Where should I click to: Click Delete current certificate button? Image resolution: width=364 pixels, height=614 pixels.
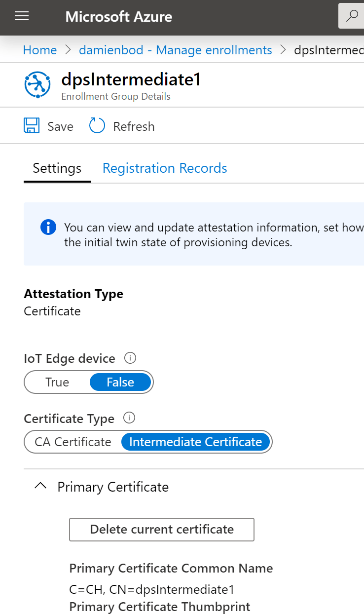click(x=162, y=530)
